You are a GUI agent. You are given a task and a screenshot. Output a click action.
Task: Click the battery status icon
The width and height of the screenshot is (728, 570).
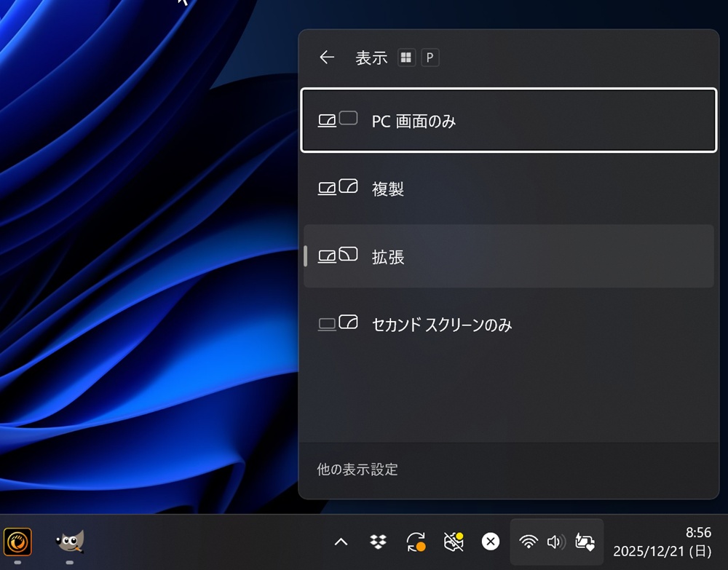click(585, 542)
